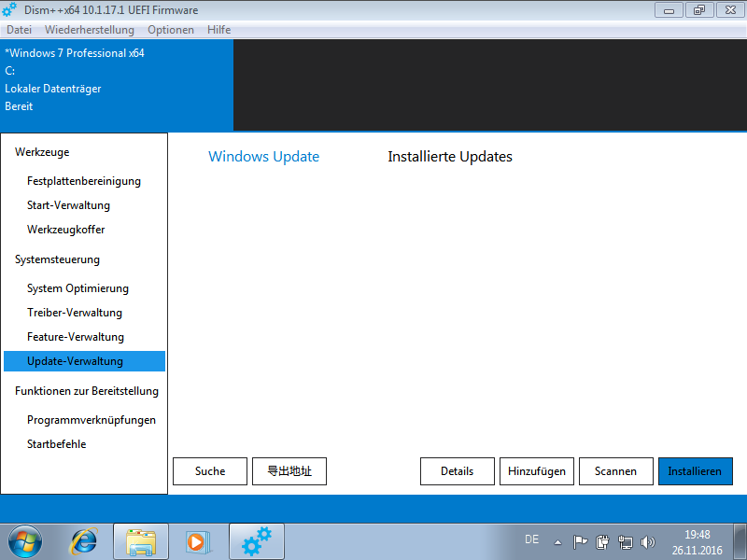This screenshot has height=560, width=747.
Task: Click the Systemsteuerung section header
Action: point(57,259)
